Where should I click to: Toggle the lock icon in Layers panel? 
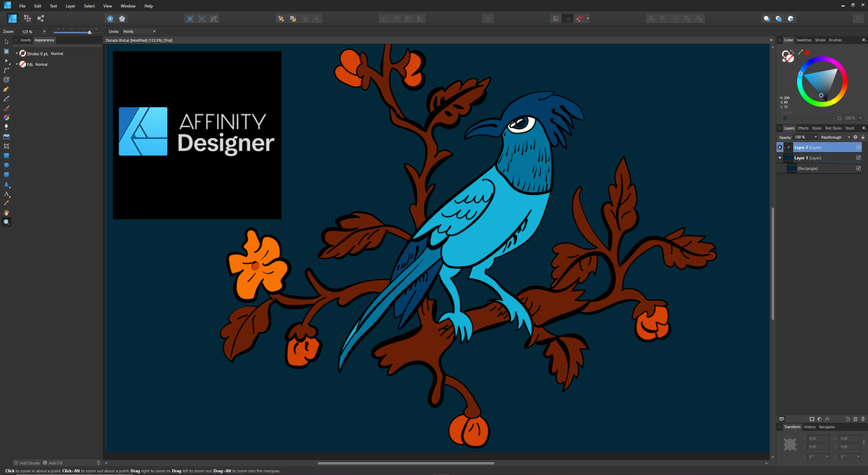863,137
